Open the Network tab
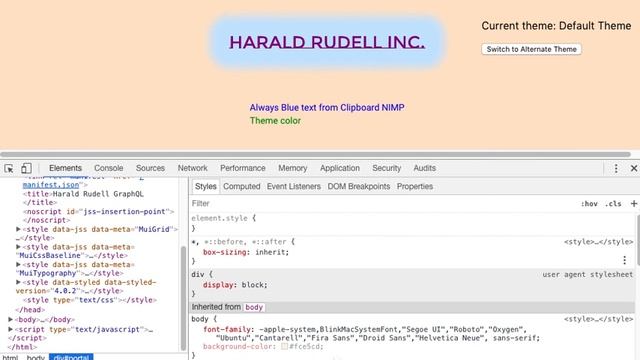 tap(192, 168)
